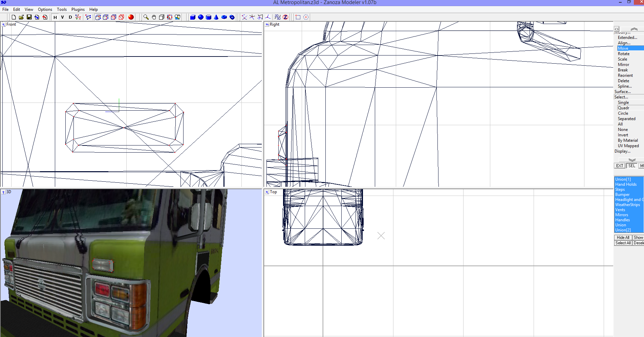Save the model using the Save icon
The width and height of the screenshot is (644, 337).
pos(29,17)
